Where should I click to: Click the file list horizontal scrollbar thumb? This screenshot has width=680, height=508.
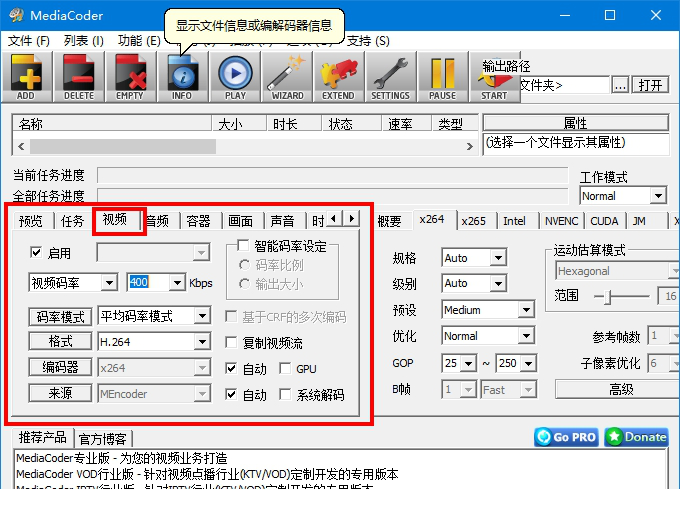click(x=123, y=147)
